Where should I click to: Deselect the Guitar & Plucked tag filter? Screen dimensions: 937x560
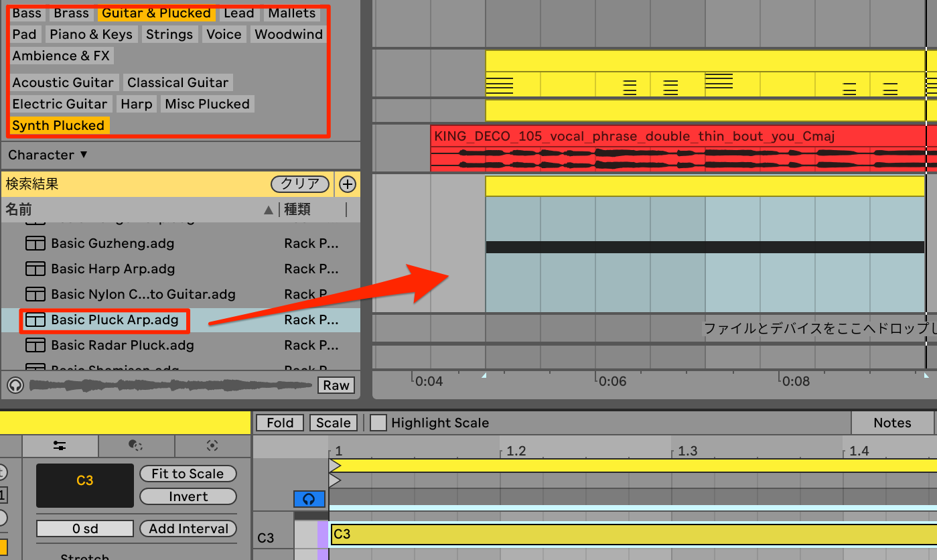pos(156,13)
